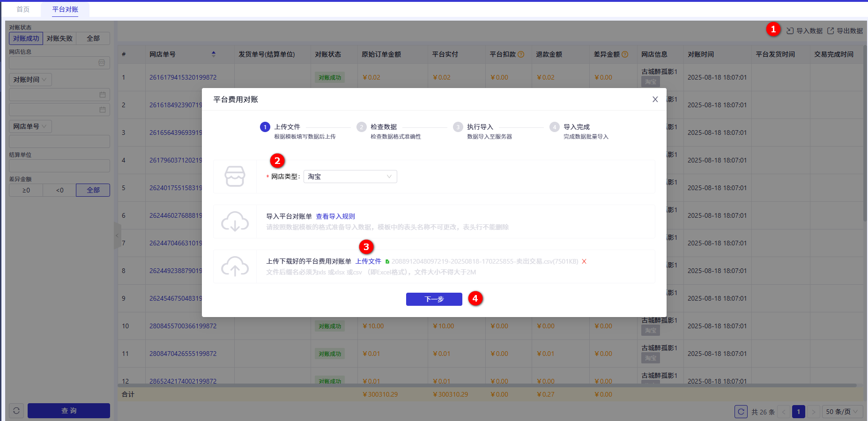The height and width of the screenshot is (421, 868).
Task: Click the upload cloud icon
Action: pos(235,266)
